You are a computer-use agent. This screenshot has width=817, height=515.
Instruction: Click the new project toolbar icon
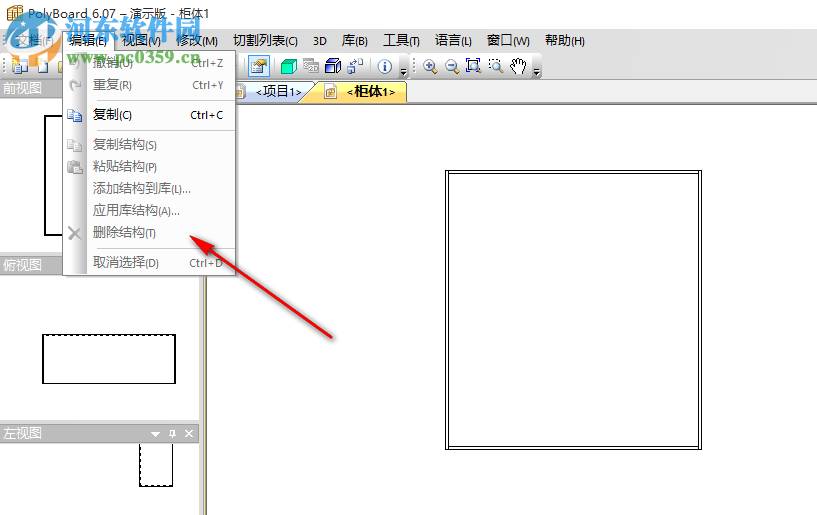pyautogui.click(x=20, y=66)
